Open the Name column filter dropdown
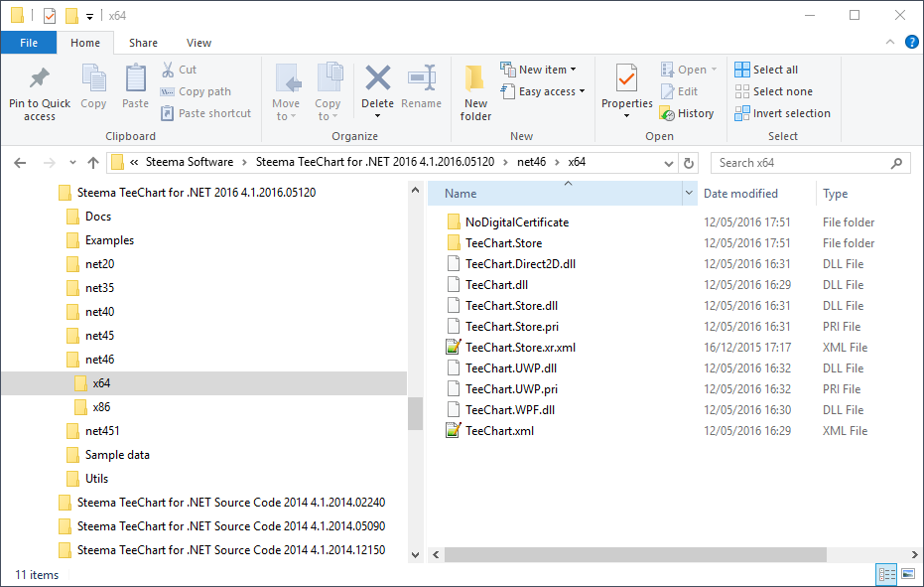This screenshot has width=924, height=587. coord(689,194)
